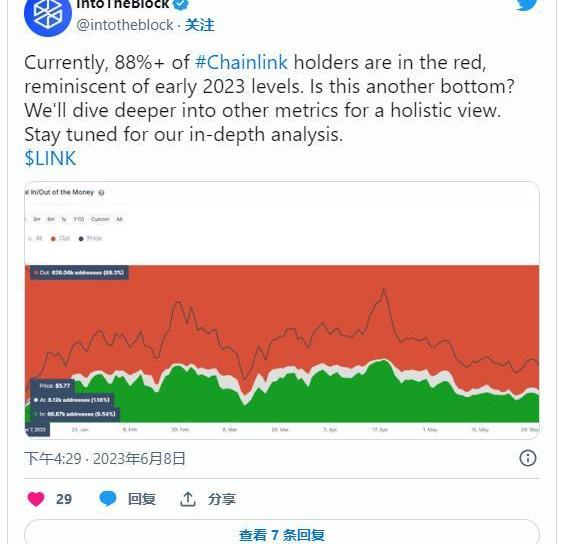Click the blue reply bubble icon
The image size is (565, 544).
(108, 499)
